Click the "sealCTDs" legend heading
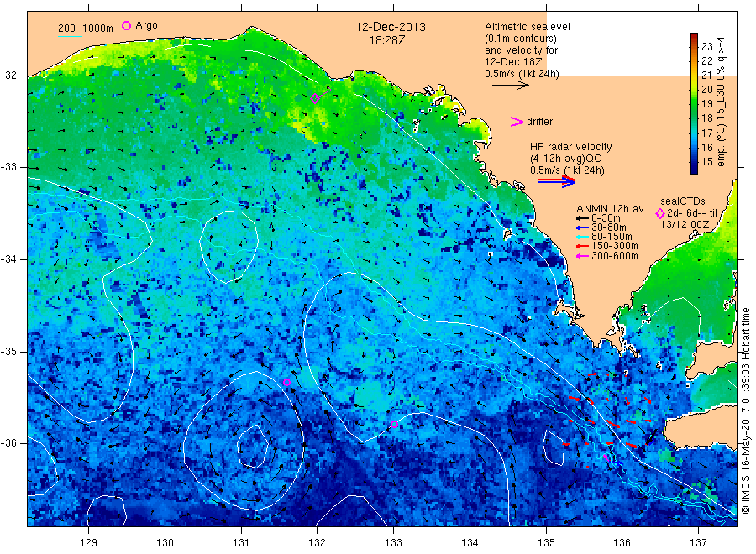Viewport: 756px width, 554px height. click(682, 201)
